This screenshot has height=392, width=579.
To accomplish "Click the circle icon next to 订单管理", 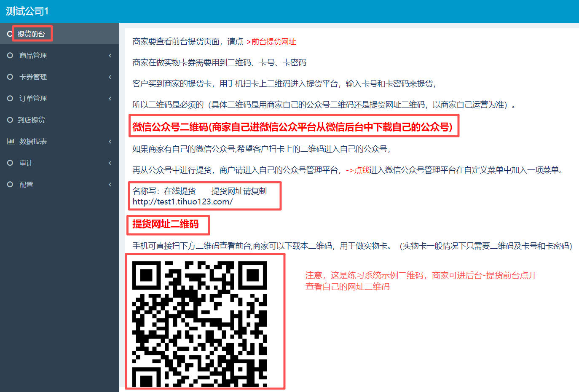I will pyautogui.click(x=10, y=98).
